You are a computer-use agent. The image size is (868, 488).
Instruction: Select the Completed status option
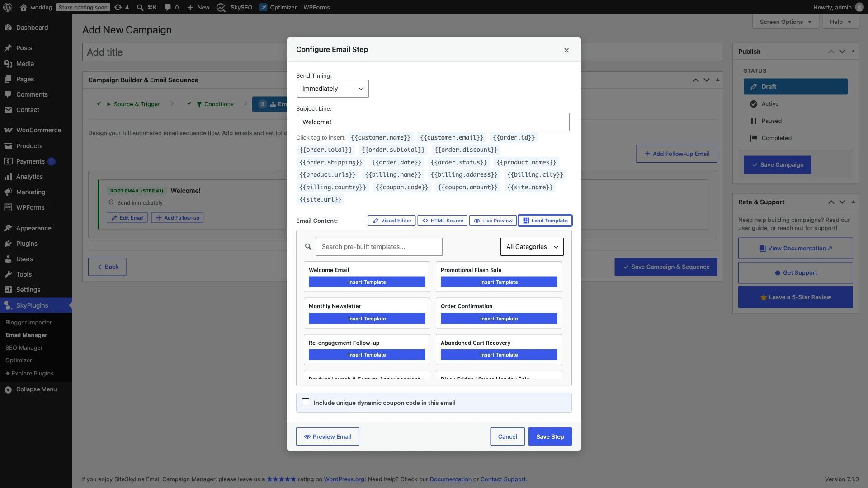coord(795,138)
